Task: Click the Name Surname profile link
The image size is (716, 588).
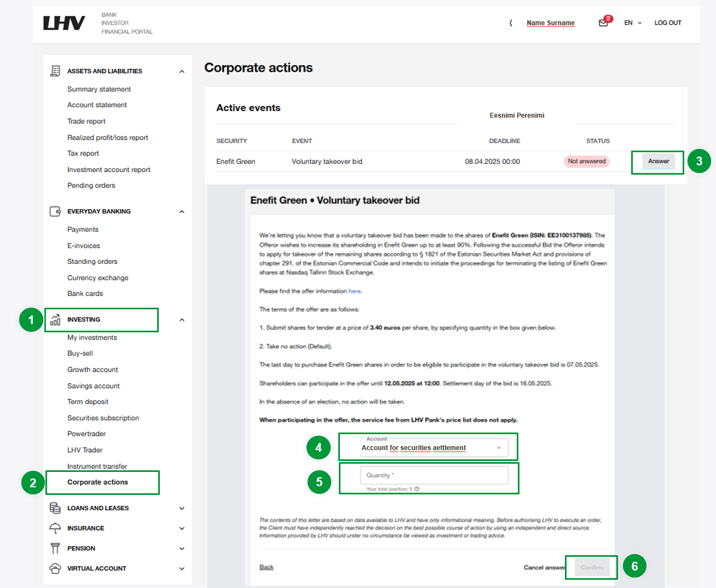Action: point(551,23)
